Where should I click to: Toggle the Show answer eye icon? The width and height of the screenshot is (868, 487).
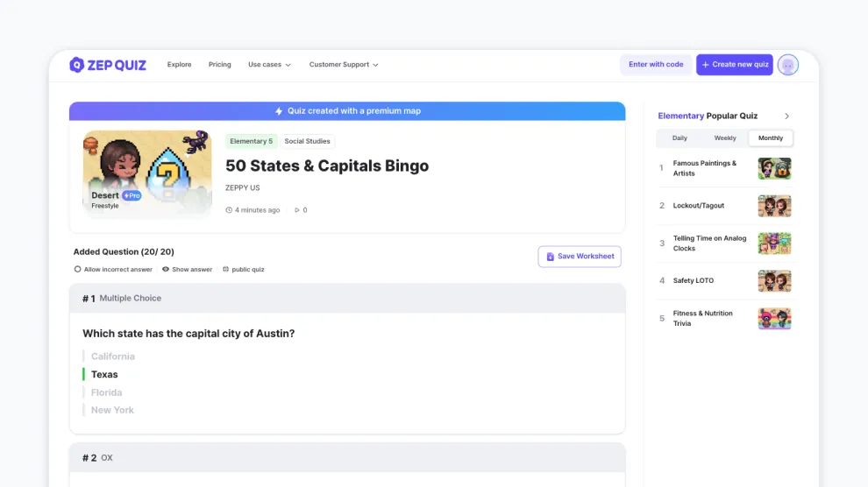tap(166, 270)
